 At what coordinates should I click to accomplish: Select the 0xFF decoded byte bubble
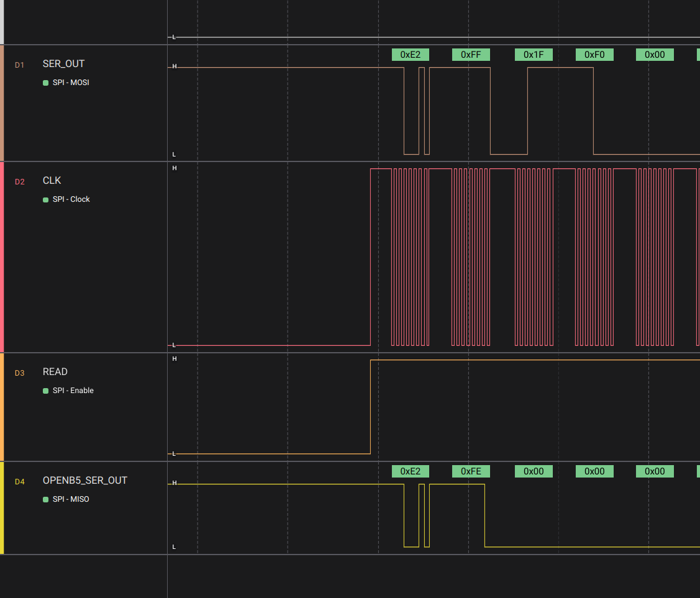coord(471,55)
